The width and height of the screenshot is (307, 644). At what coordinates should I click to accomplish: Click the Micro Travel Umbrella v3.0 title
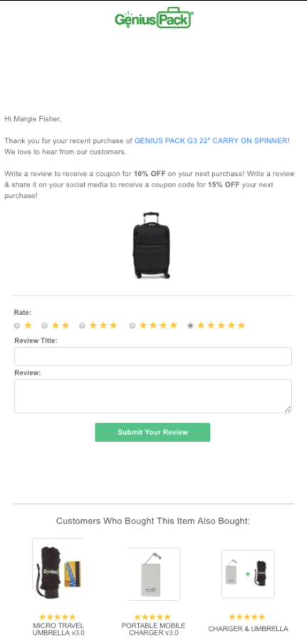(58, 629)
